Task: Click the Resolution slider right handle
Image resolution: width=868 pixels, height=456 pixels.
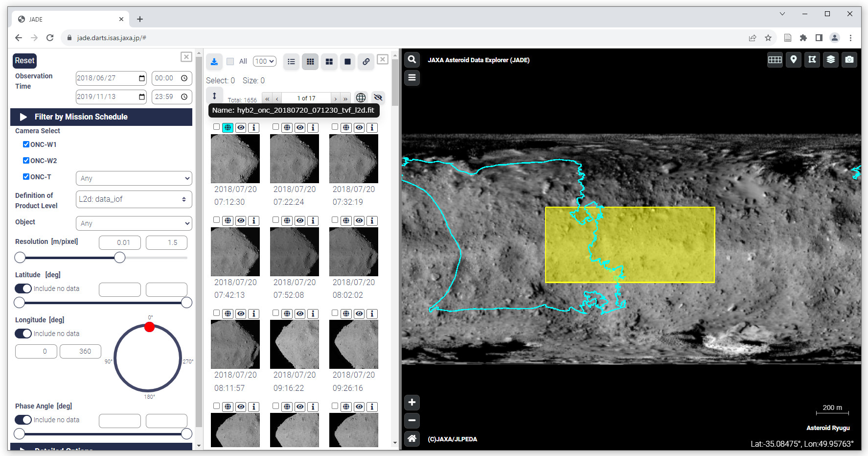Action: [x=120, y=258]
